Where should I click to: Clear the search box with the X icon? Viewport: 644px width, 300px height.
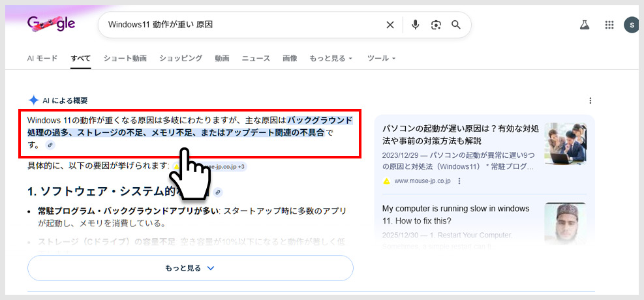pyautogui.click(x=390, y=25)
